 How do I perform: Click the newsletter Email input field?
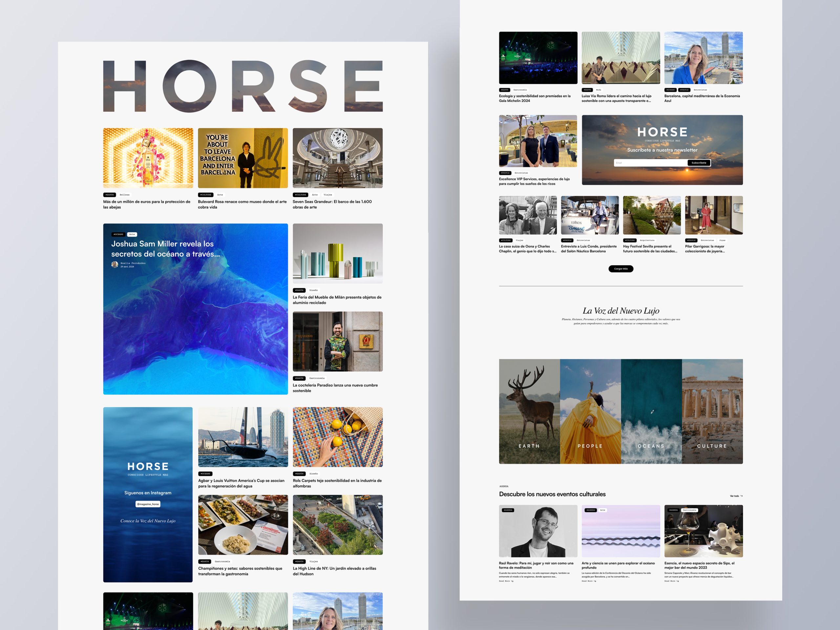(650, 163)
